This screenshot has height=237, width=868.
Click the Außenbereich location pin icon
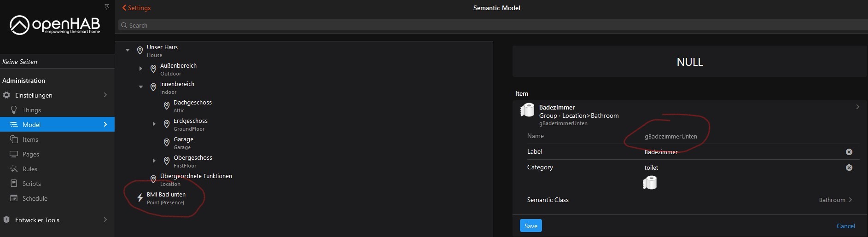click(x=153, y=69)
